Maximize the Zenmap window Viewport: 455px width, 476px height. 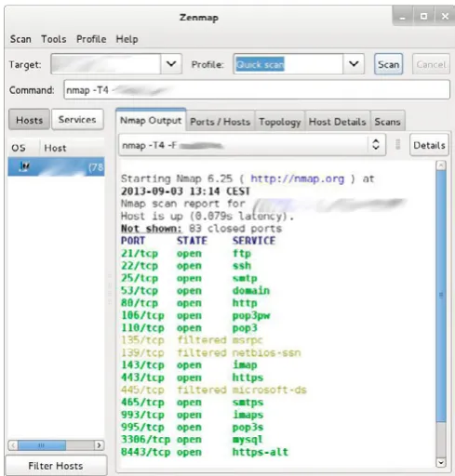click(423, 17)
